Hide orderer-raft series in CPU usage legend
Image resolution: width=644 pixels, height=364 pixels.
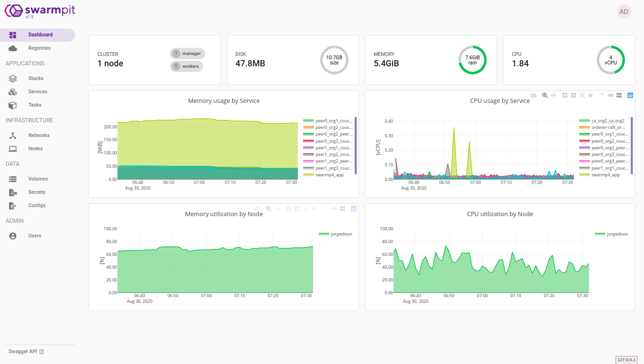tap(608, 127)
